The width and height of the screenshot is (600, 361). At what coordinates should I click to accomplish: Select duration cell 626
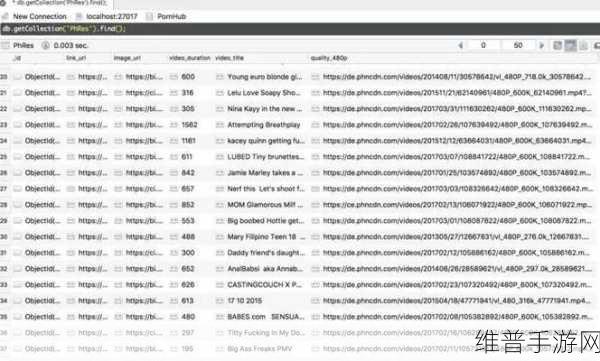[188, 285]
